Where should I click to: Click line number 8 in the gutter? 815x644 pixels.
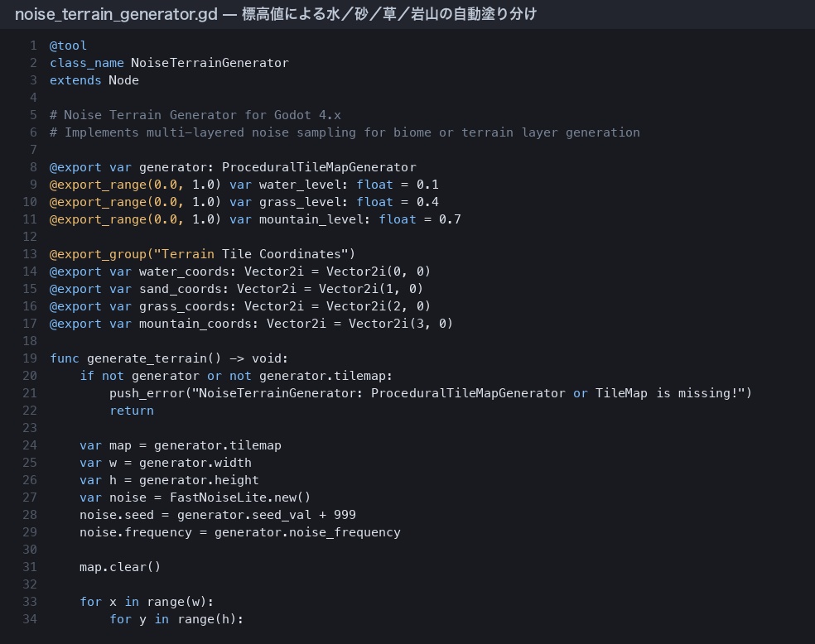[x=33, y=167]
